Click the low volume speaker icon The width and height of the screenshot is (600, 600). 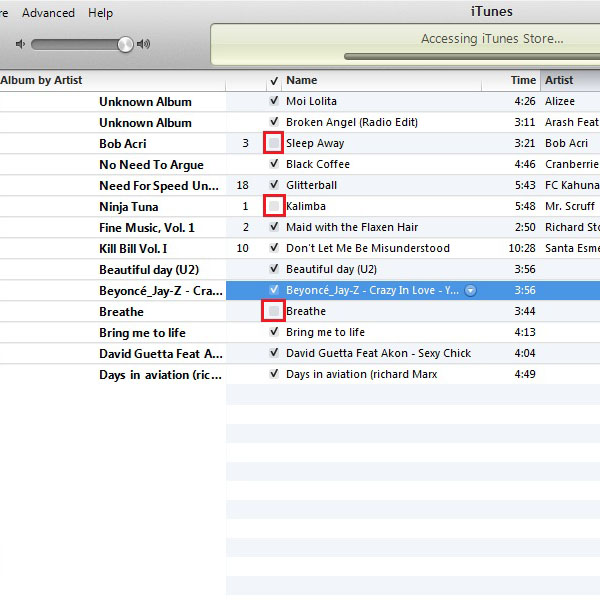[20, 44]
